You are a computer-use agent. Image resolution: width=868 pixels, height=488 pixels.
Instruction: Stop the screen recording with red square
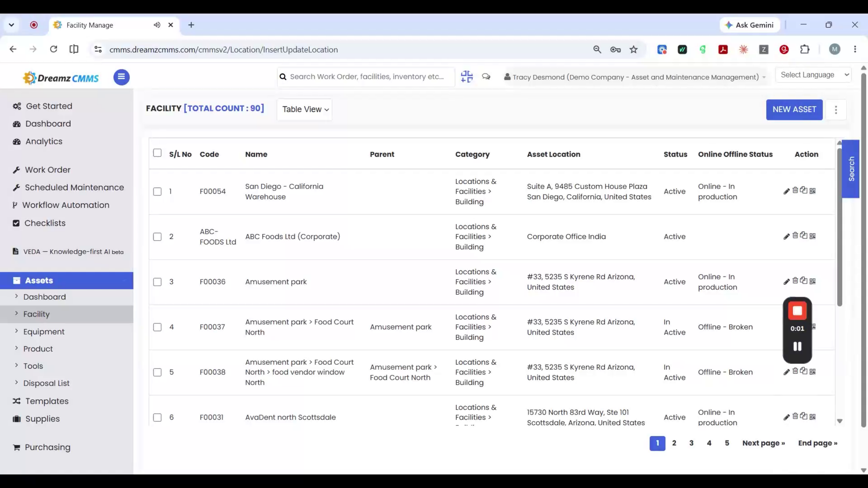[x=797, y=311]
